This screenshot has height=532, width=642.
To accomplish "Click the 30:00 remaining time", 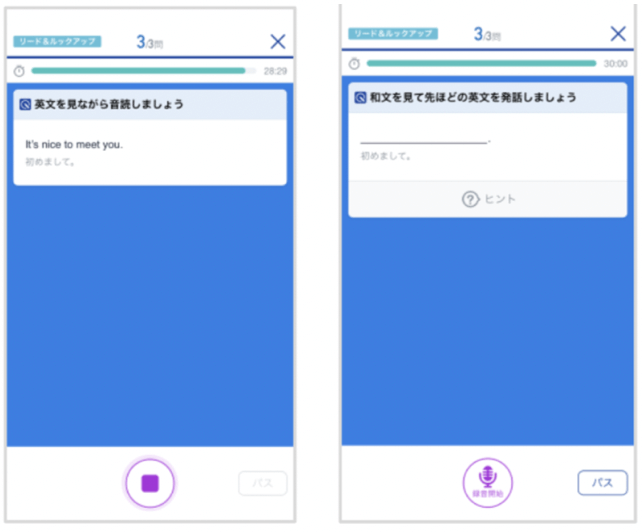I will coord(615,63).
